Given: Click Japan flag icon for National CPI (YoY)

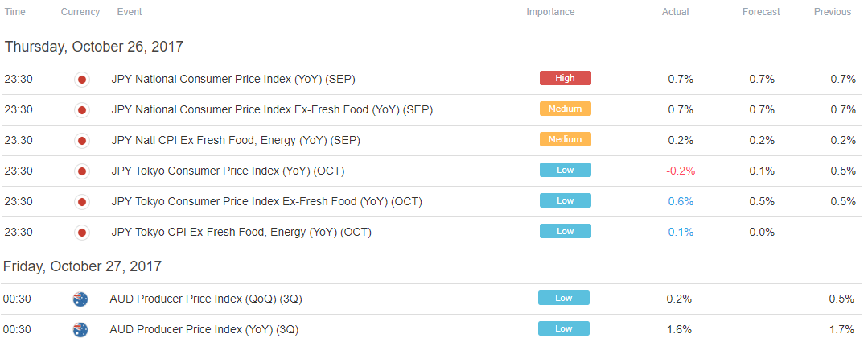Looking at the screenshot, I should pyautogui.click(x=82, y=80).
